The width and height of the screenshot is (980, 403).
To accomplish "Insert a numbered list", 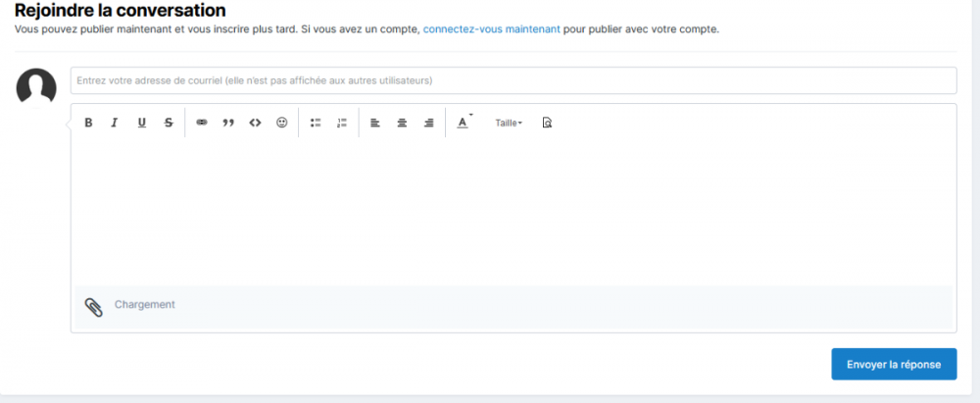I will point(341,123).
